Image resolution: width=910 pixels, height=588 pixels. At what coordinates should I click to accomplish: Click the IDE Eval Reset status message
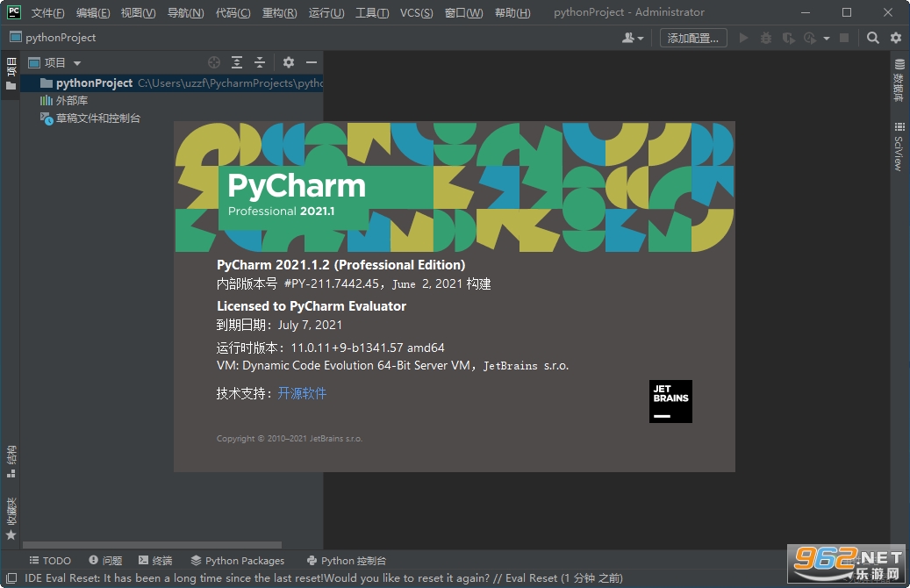point(323,578)
